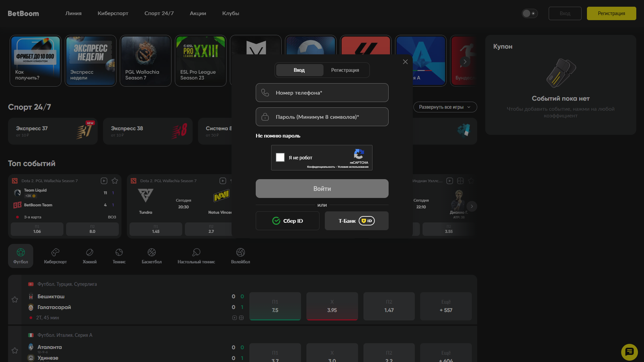Show next top events with arrow
Viewport: 644px width, 362px height.
click(x=472, y=206)
